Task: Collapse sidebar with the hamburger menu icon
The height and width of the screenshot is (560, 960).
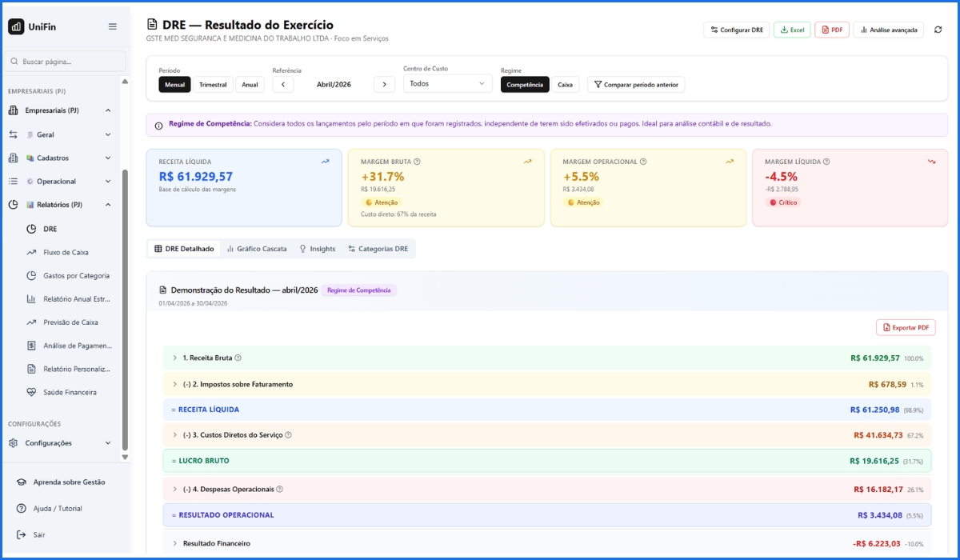Action: [113, 26]
